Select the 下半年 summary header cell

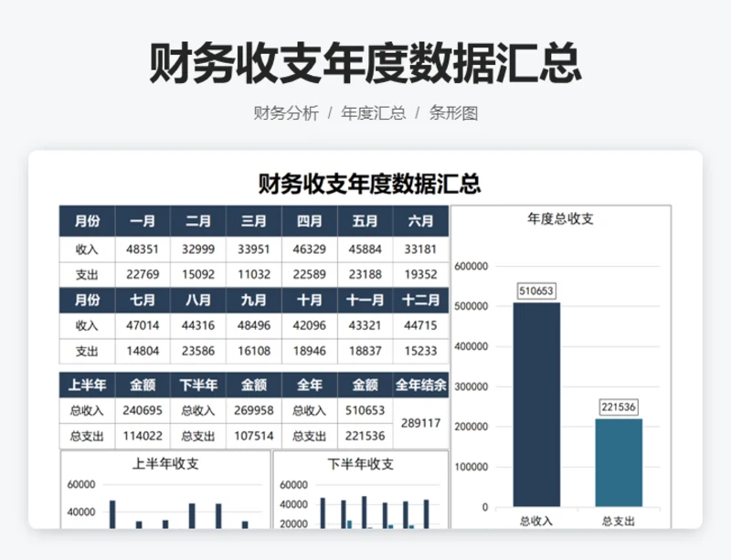tap(198, 386)
